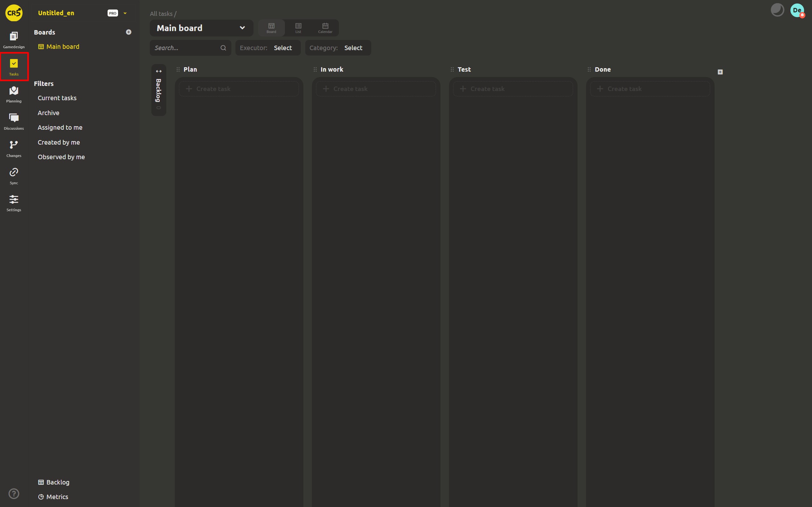Add a new column with plus icon
Image resolution: width=812 pixels, height=507 pixels.
point(720,72)
